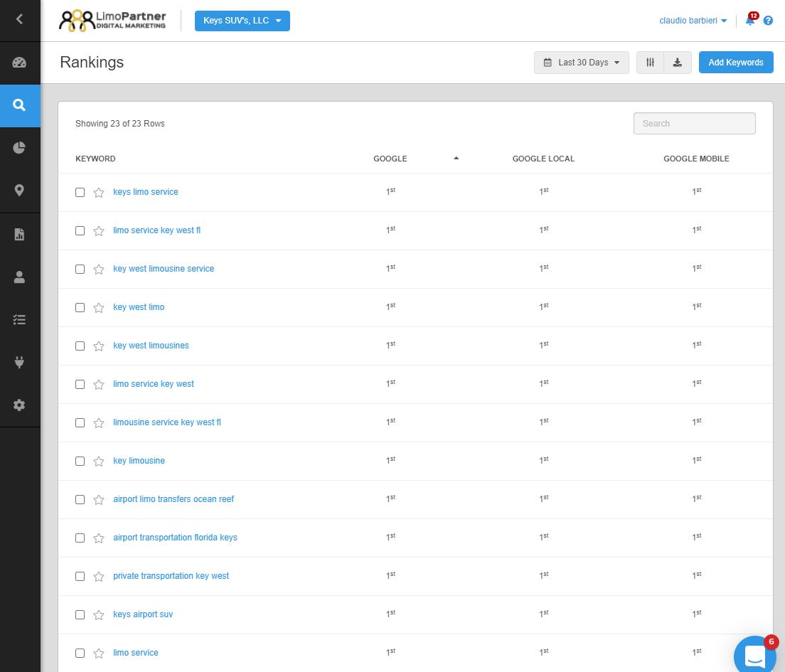Focus the keyword Search input field

(695, 123)
